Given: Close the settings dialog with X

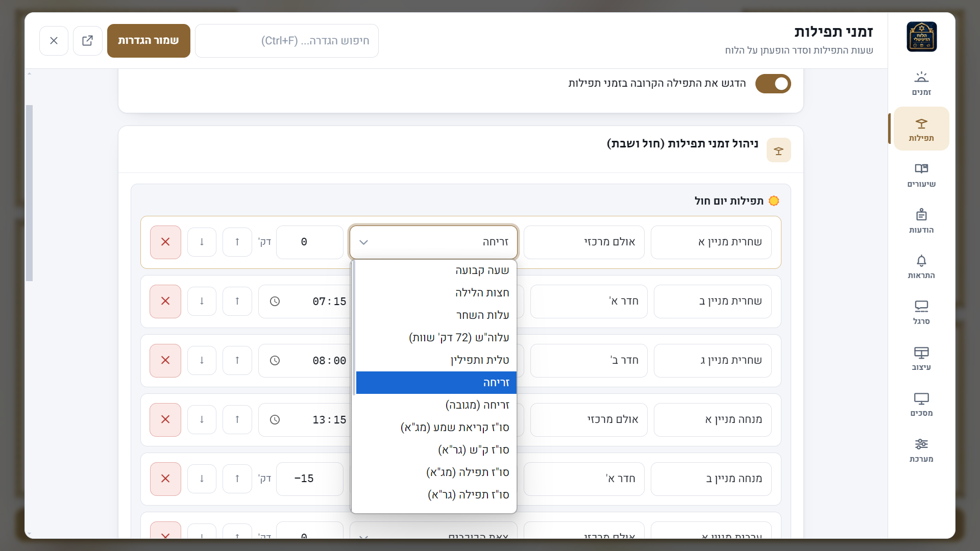Looking at the screenshot, I should [x=54, y=41].
